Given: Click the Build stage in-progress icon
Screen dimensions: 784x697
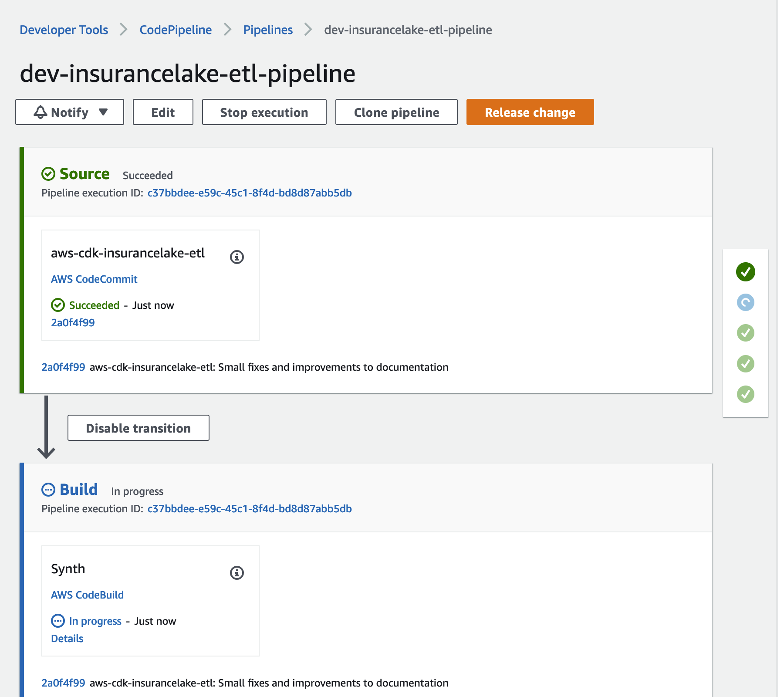Looking at the screenshot, I should coord(48,490).
